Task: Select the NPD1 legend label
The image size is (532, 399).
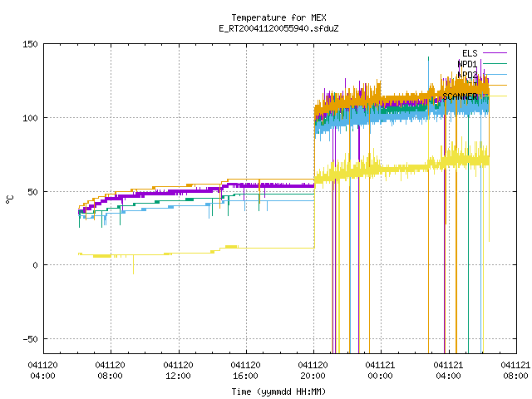Action: 467,64
